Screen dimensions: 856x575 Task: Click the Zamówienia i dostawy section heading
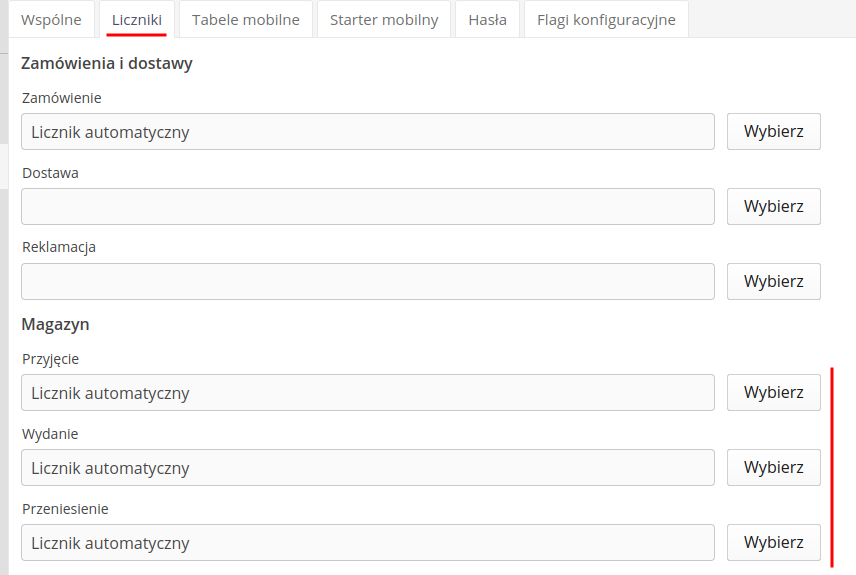pyautogui.click(x=107, y=64)
